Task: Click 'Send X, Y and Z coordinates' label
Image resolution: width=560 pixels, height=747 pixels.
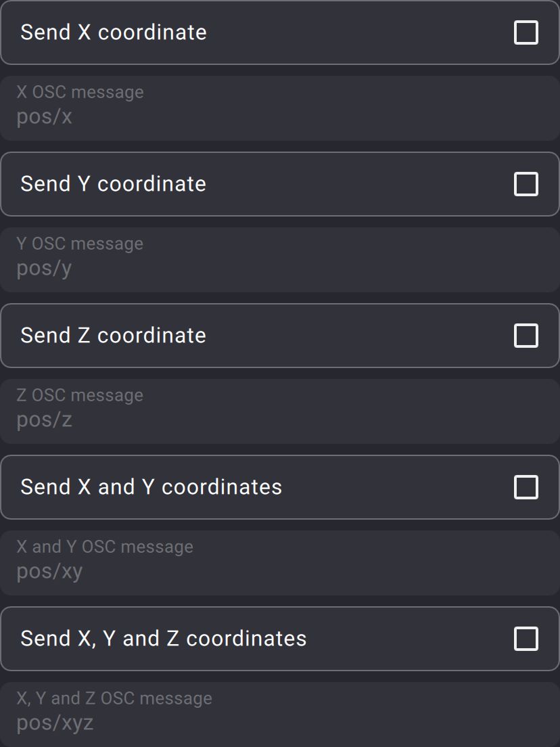Action: (164, 639)
